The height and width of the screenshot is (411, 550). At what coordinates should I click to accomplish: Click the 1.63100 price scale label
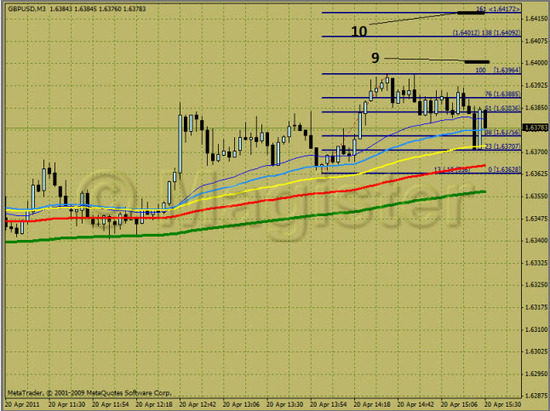coord(536,330)
